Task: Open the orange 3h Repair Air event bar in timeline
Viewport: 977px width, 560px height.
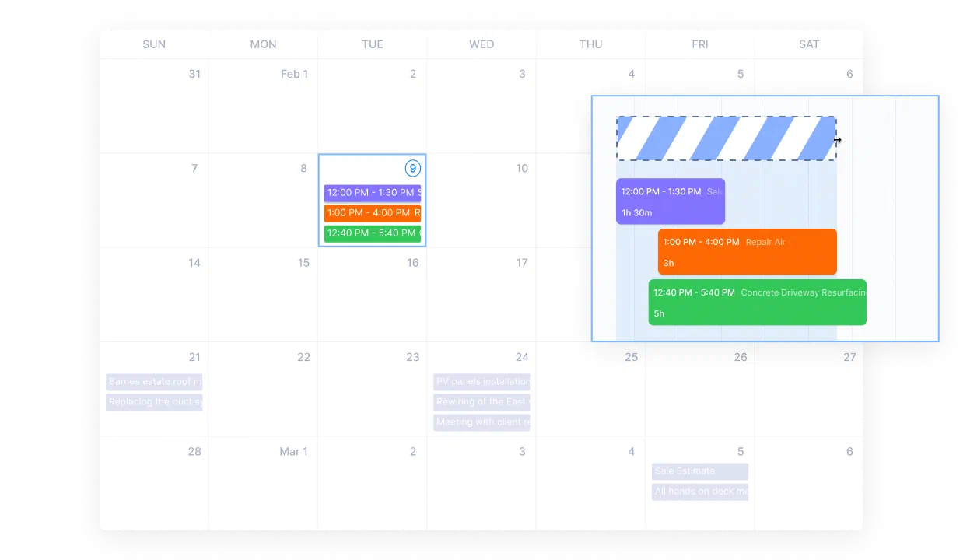Action: [748, 252]
